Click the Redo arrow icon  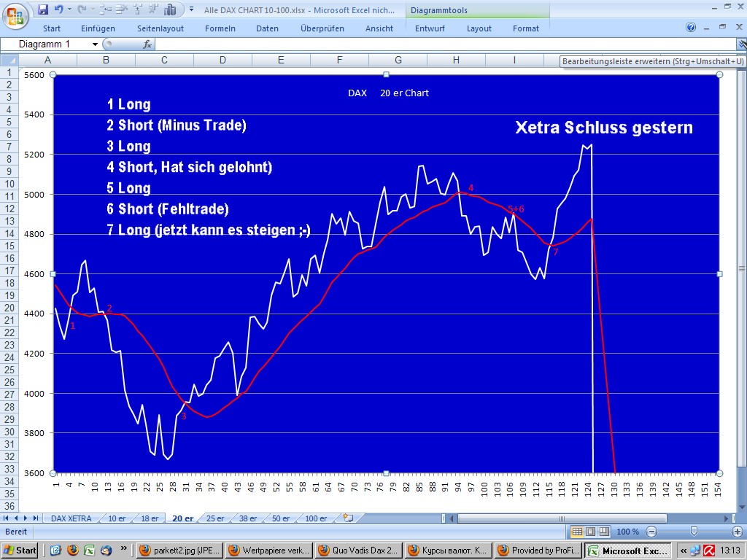82,9
